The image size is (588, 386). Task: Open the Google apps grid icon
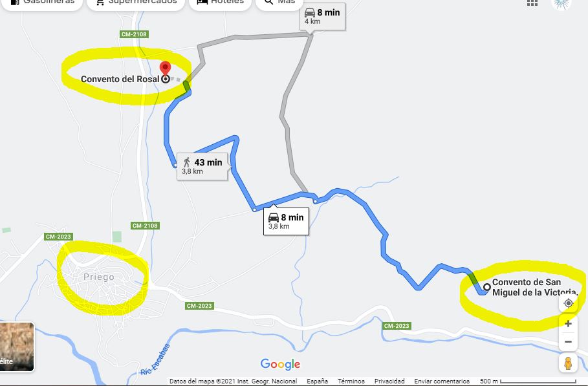532,3
